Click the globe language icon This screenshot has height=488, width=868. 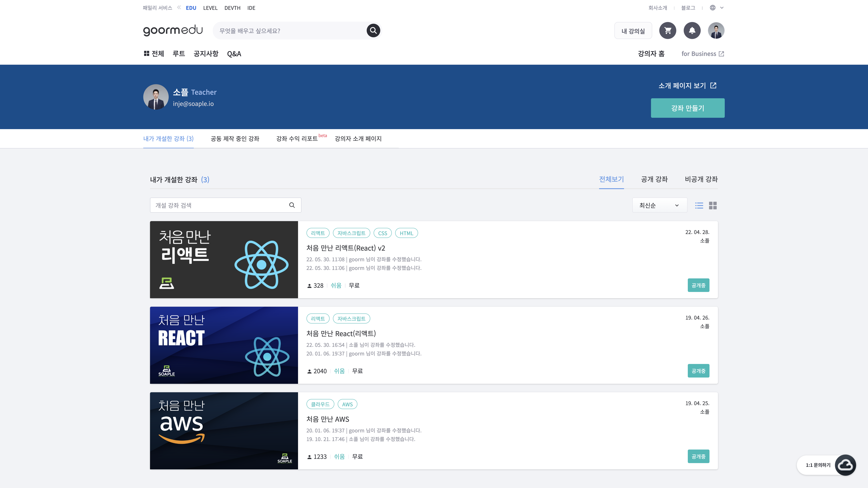point(713,8)
